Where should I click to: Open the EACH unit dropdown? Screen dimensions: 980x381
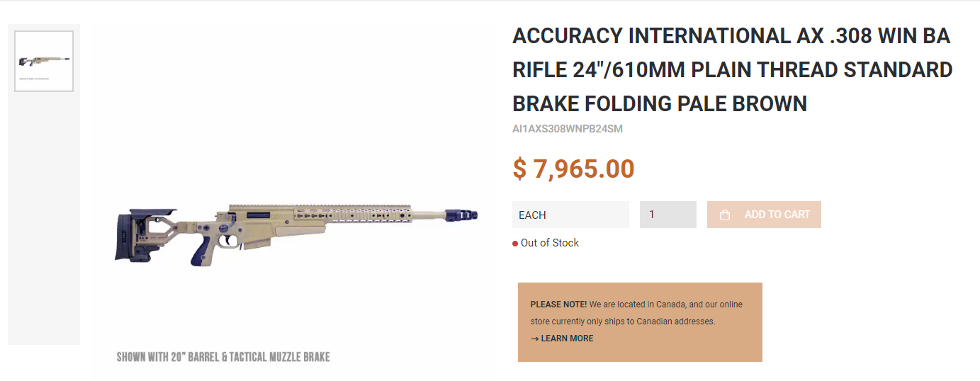click(570, 215)
